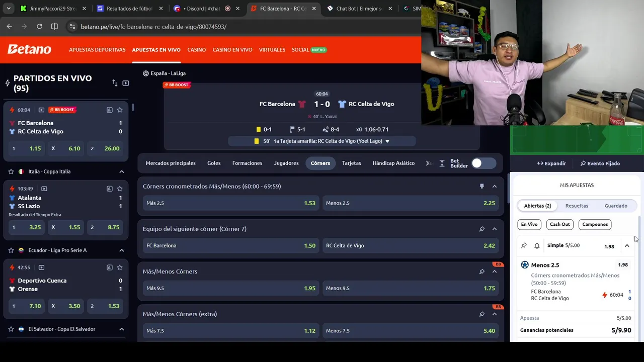The height and width of the screenshot is (362, 644).
Task: Star the Ecuador - Liga Pro Serie A league
Action: [x=11, y=250]
